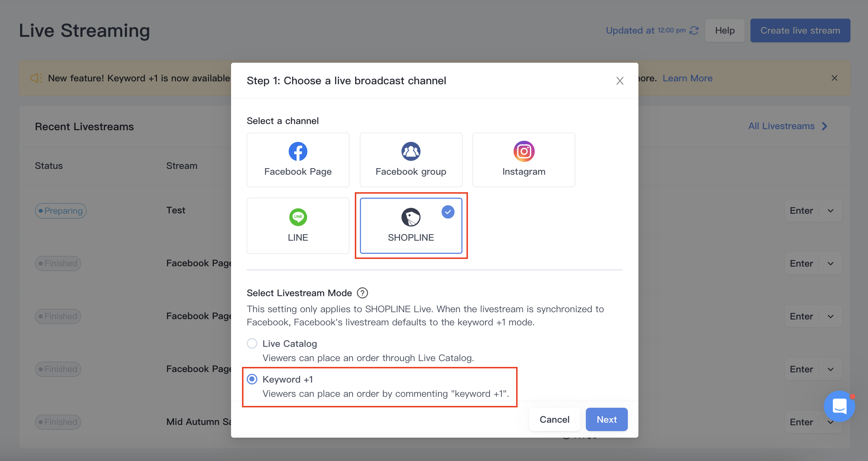This screenshot has height=461, width=868.
Task: Cancel the channel selection dialog
Action: (x=554, y=419)
